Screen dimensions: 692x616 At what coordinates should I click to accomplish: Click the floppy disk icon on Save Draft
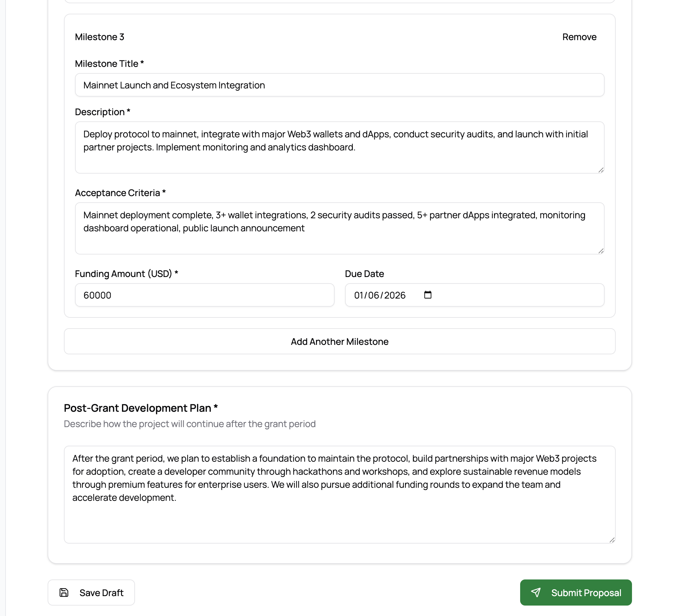64,592
